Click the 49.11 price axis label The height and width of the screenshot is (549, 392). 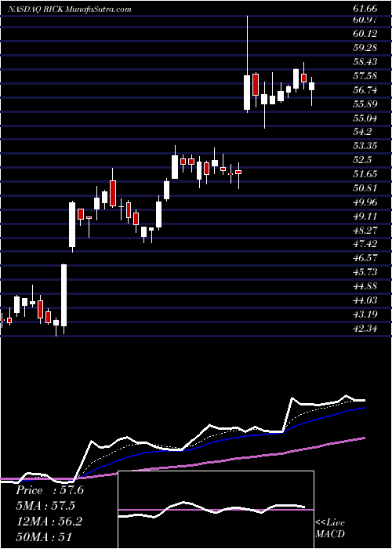pyautogui.click(x=365, y=216)
